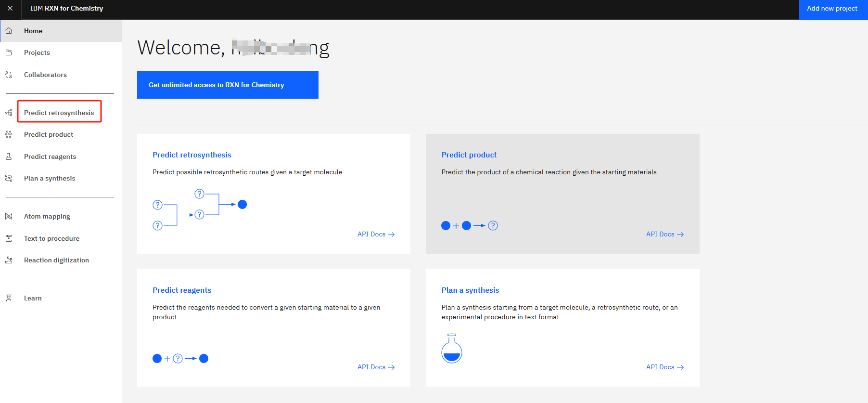The image size is (868, 403).
Task: Select Reaction digitization in sidebar
Action: pyautogui.click(x=61, y=260)
